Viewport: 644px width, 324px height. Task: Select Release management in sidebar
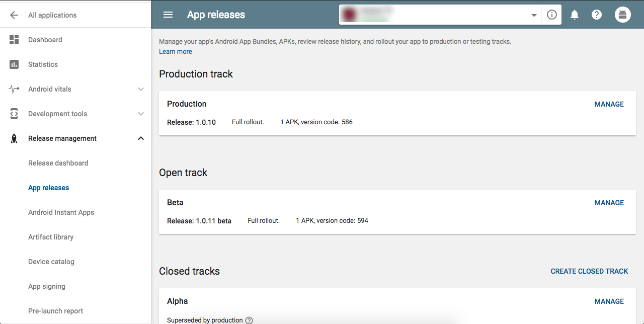click(62, 138)
